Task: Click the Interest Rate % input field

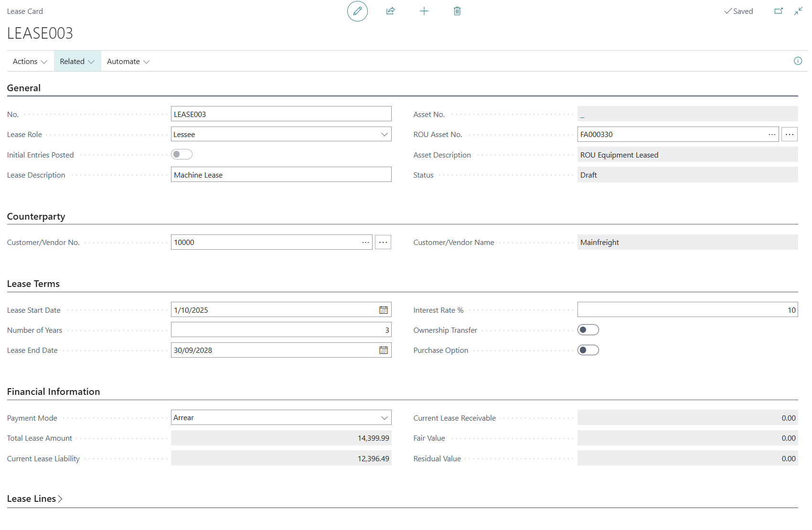Action: [x=687, y=310]
